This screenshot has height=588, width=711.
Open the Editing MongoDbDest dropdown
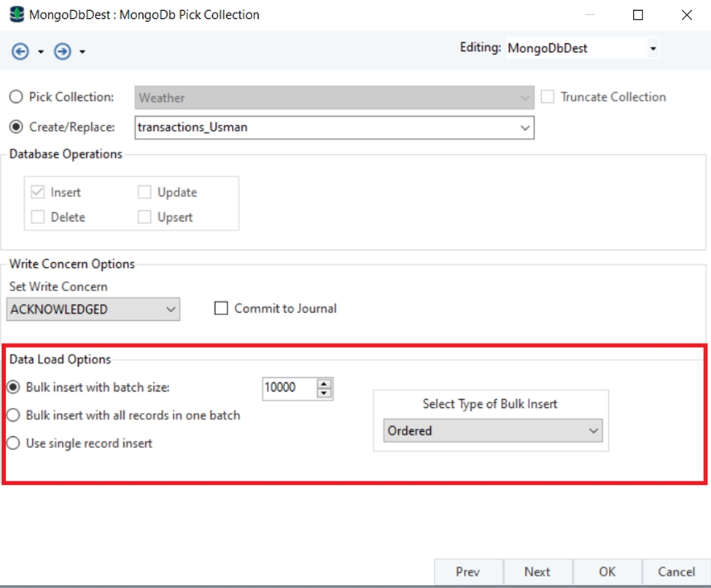[653, 49]
